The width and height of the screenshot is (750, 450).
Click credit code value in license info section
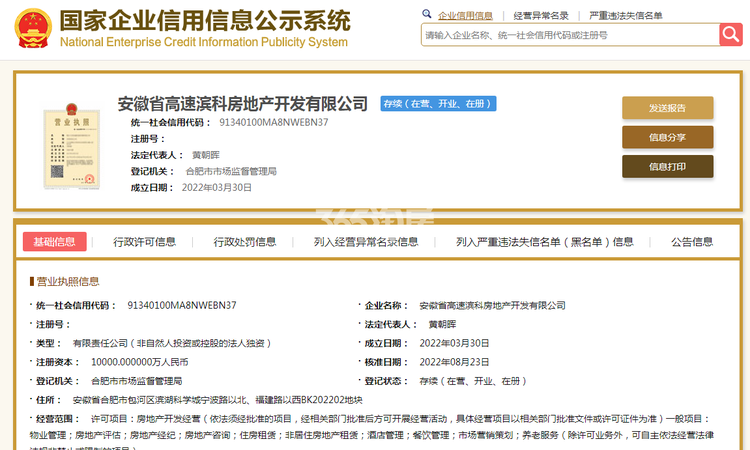pyautogui.click(x=182, y=305)
